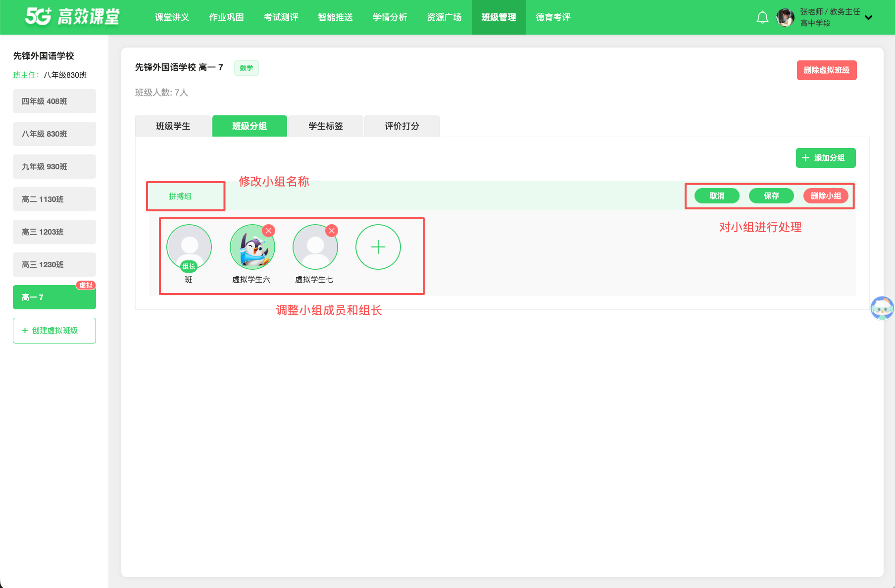This screenshot has width=895, height=588.
Task: Delete the group via 删除小组
Action: 826,196
